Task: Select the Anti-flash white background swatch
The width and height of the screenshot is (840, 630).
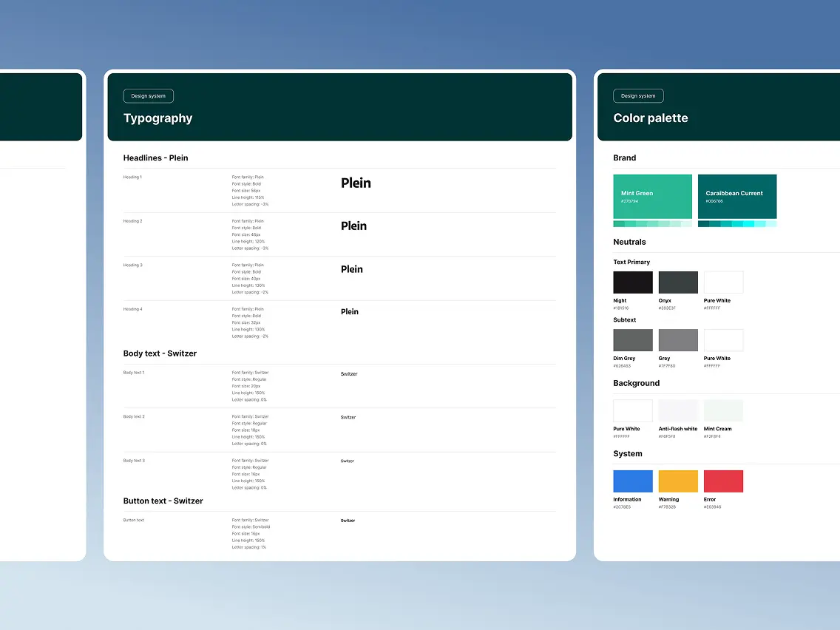Action: 678,410
